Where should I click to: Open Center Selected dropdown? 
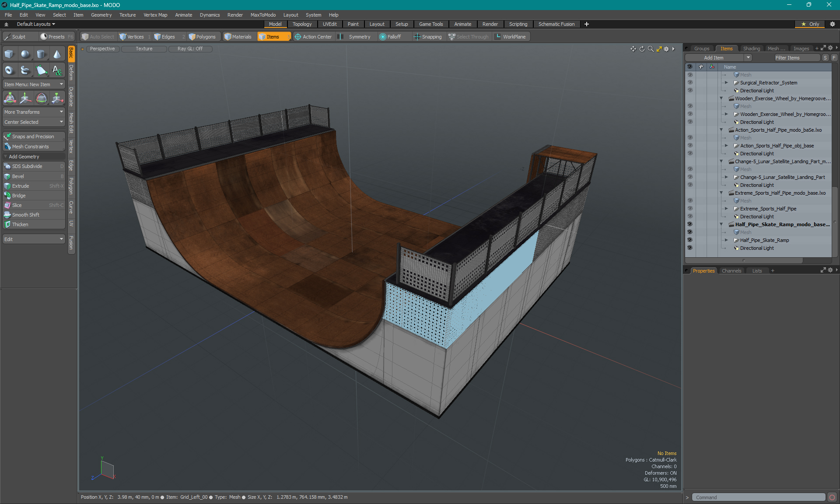[34, 122]
